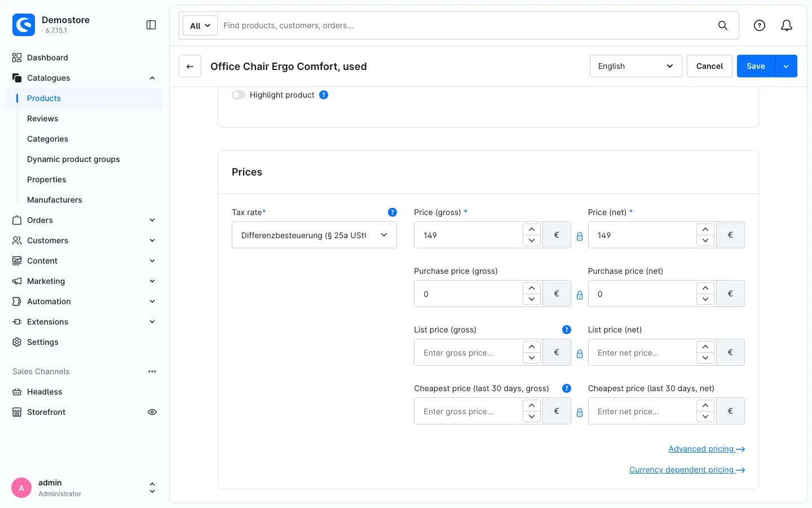Click the Save button
The height and width of the screenshot is (508, 812).
(x=756, y=66)
